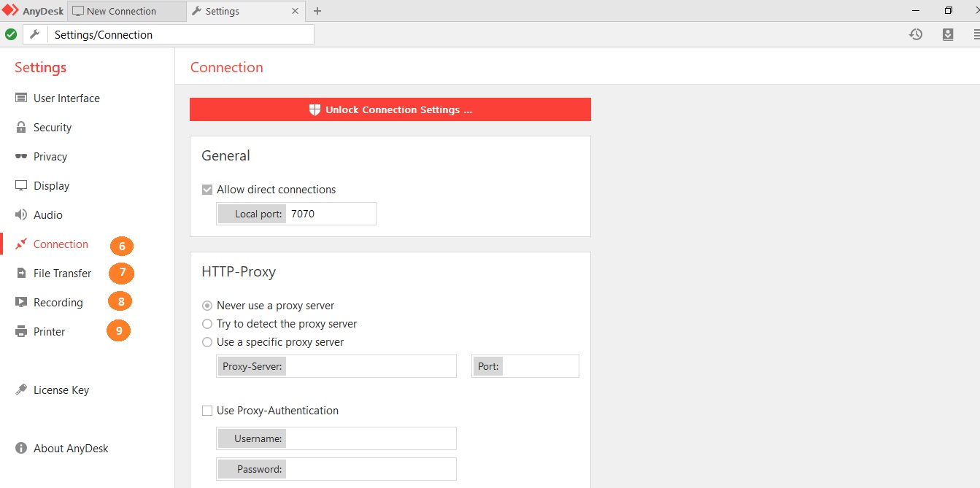
Task: Click the download/install icon in toolbar
Action: tap(948, 34)
